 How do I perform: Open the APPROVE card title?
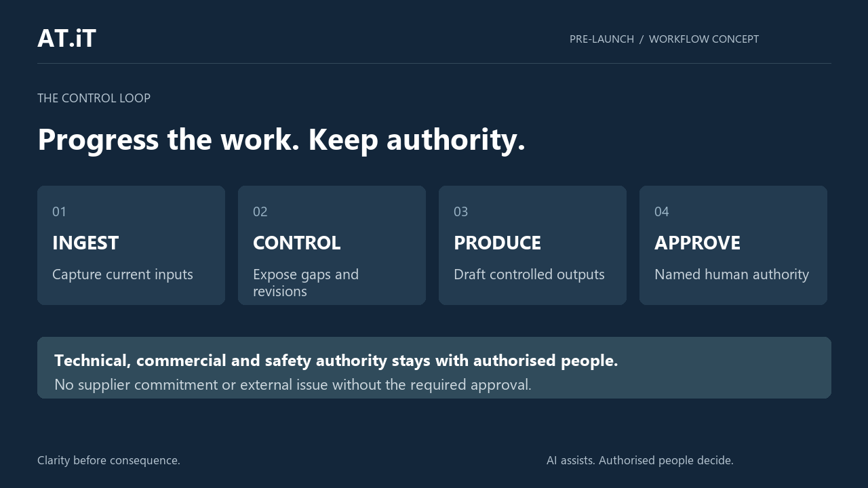pyautogui.click(x=697, y=243)
